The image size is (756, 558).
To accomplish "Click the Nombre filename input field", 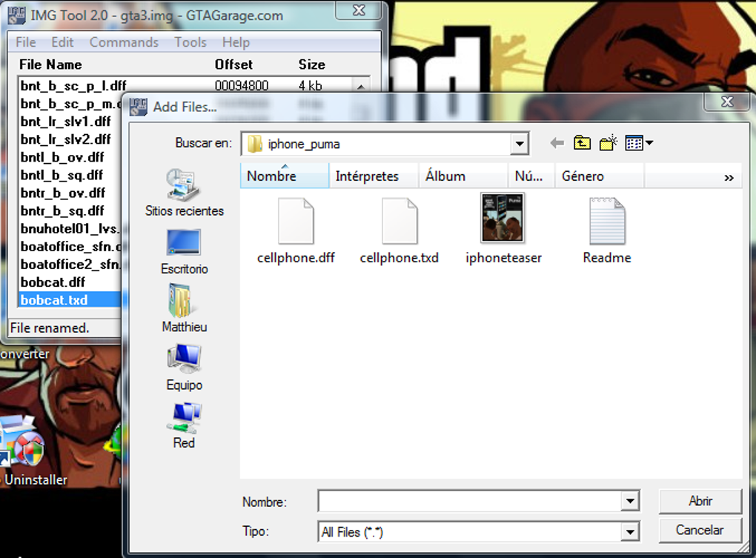I will tap(470, 501).
